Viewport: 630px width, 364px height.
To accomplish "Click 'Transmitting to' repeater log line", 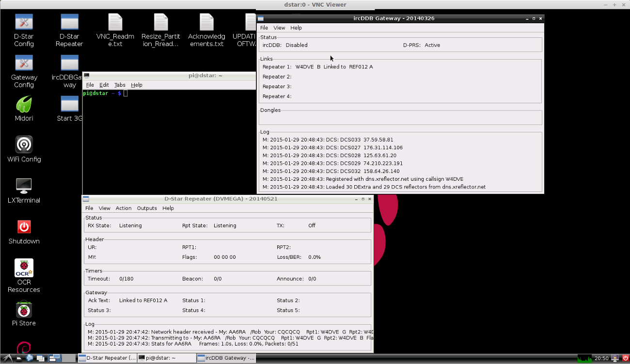I will 230,338.
